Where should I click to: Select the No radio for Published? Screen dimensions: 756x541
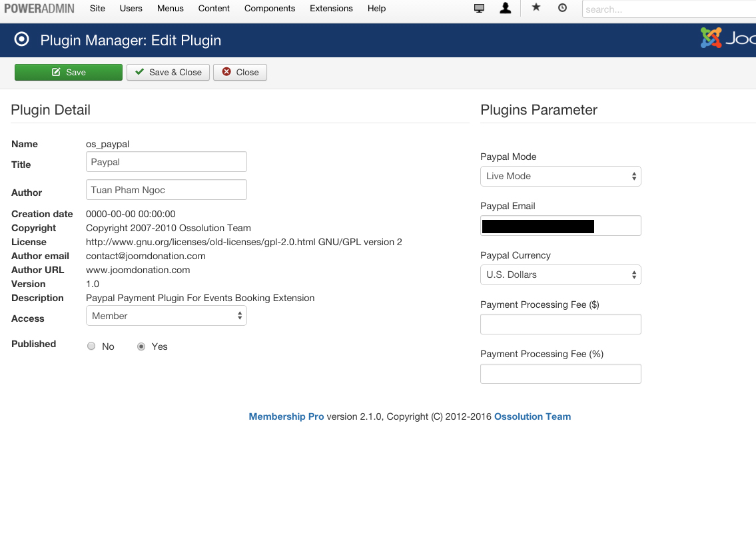tap(91, 346)
